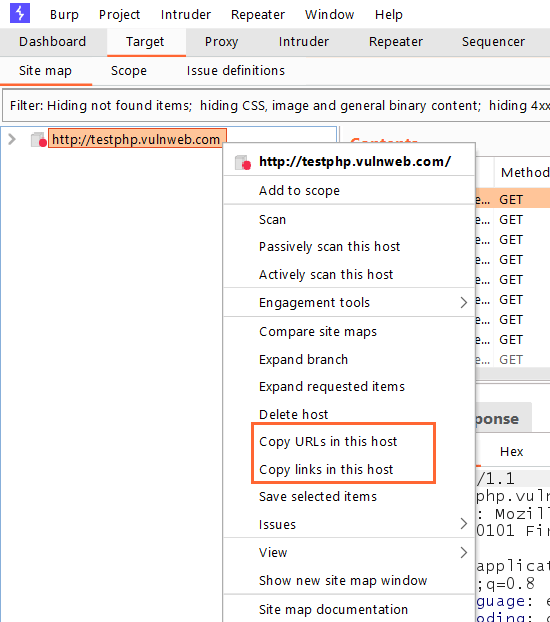The height and width of the screenshot is (622, 550).
Task: Select Actively scan this host
Action: pyautogui.click(x=349, y=275)
